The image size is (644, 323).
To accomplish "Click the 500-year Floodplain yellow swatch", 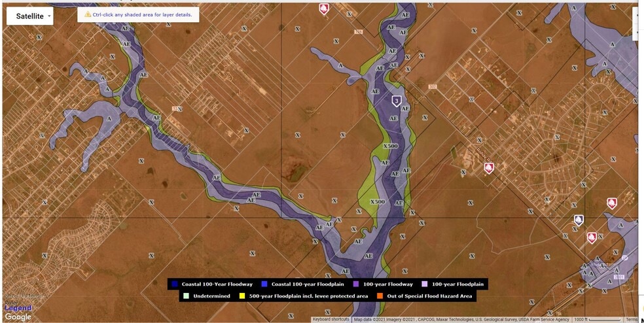I will click(241, 296).
